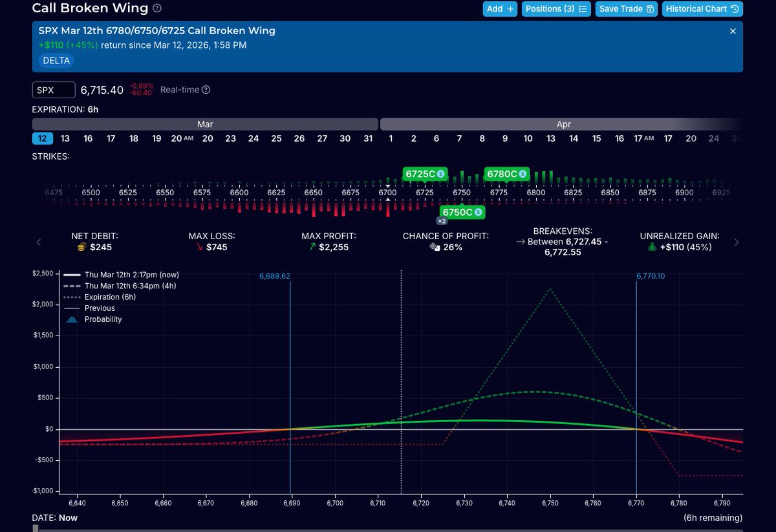The width and height of the screenshot is (776, 532).
Task: Open the Positions (3) list
Action: click(556, 9)
